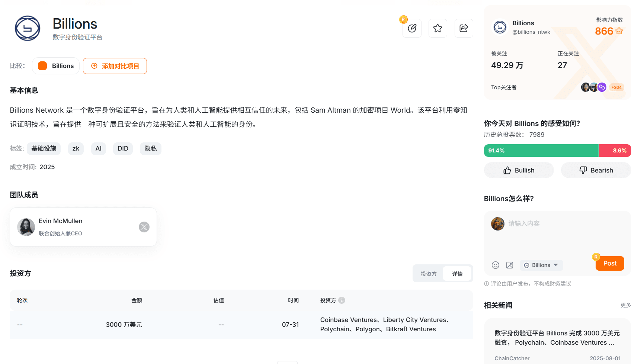
Task: Open the @billions_ntwk handle
Action: point(531,32)
